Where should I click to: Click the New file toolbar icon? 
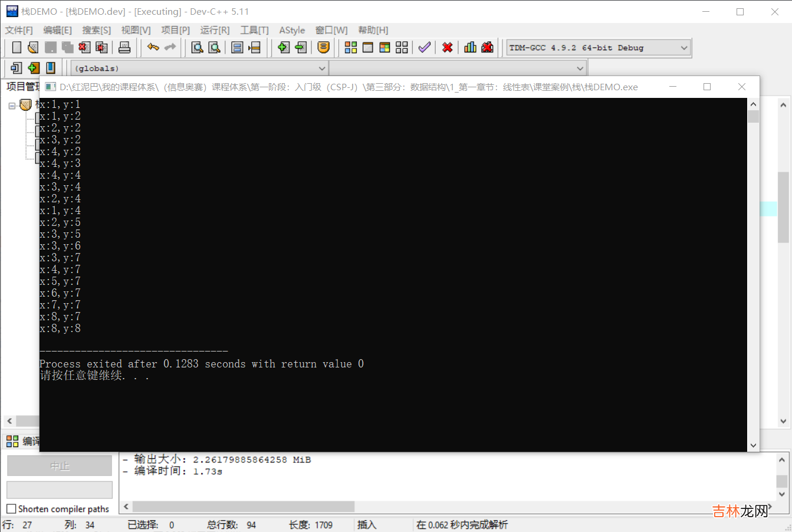click(x=17, y=47)
